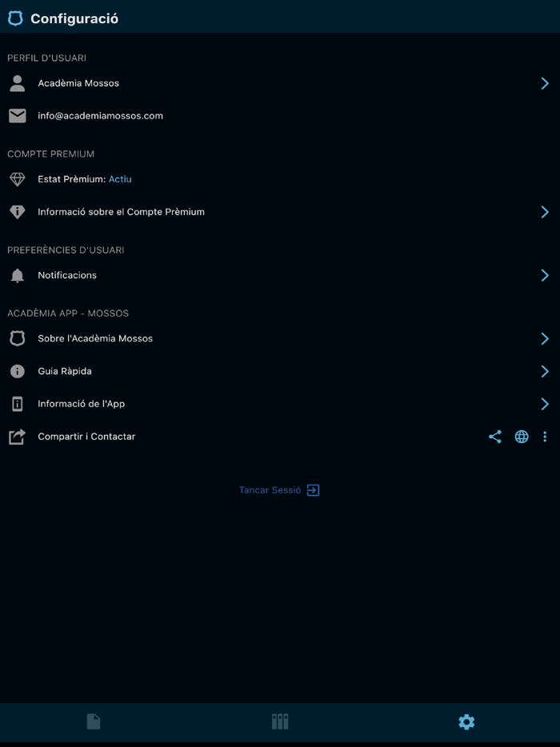Open Informació de l'App item
This screenshot has width=560, height=747.
pyautogui.click(x=280, y=404)
